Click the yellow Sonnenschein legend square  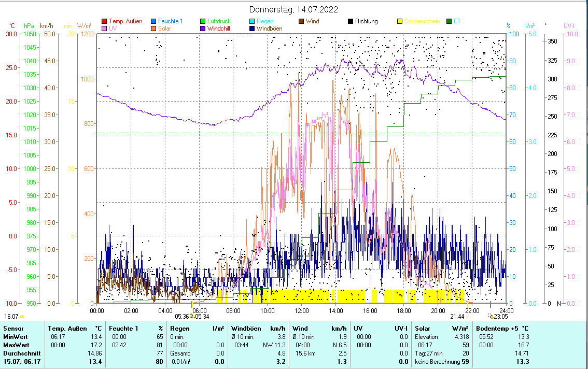point(400,22)
